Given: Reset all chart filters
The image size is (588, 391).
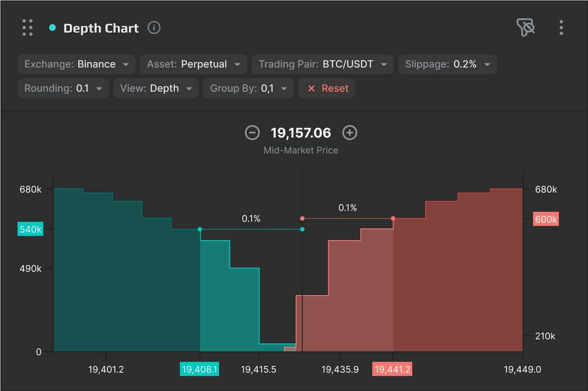Looking at the screenshot, I should [327, 88].
